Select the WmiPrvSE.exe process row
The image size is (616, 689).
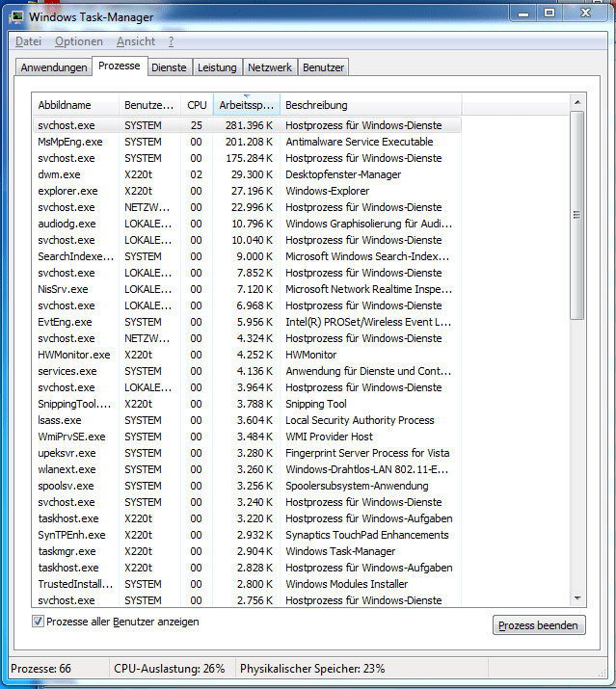coord(247,437)
